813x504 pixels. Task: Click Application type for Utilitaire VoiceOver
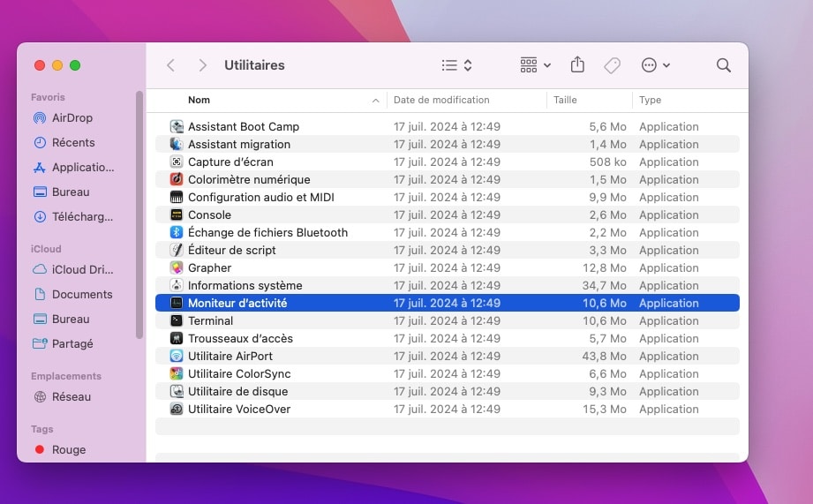[669, 409]
